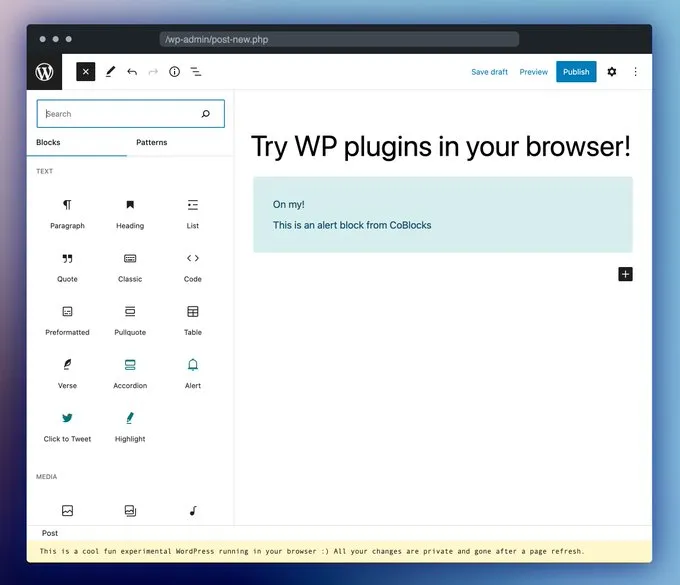Switch to the Patterns tab

coord(151,142)
